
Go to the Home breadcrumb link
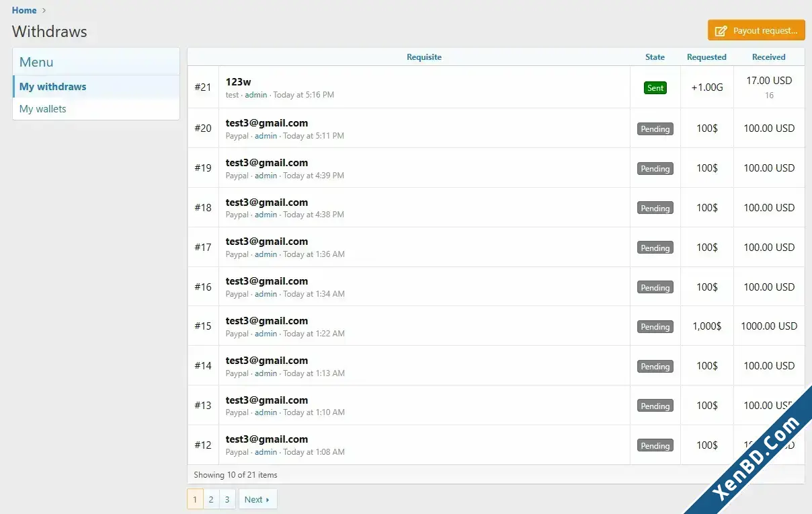[24, 10]
